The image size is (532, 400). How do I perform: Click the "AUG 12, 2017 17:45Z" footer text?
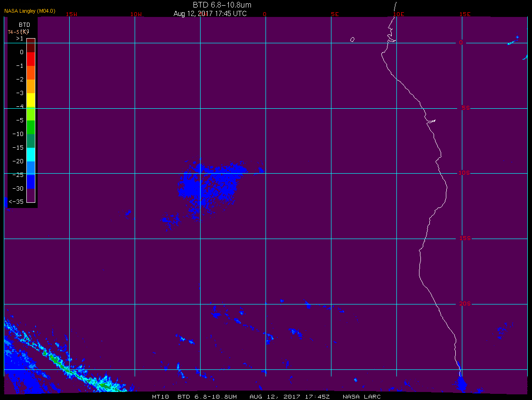[x=290, y=397]
